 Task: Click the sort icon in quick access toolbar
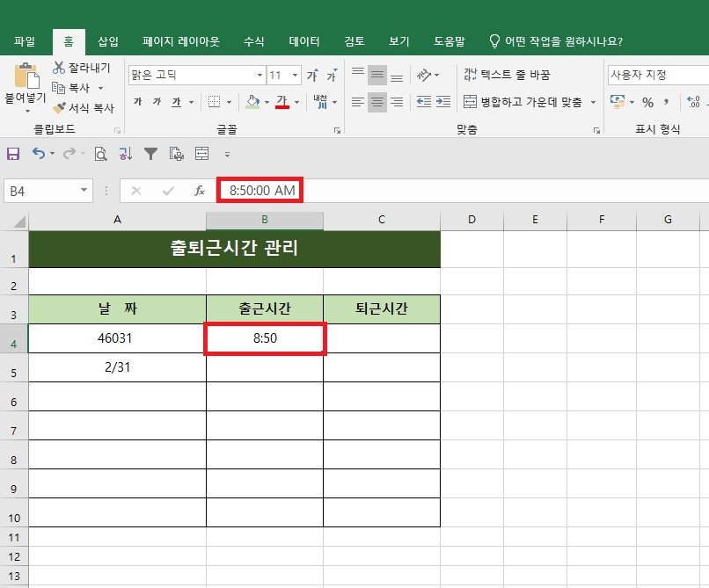click(x=125, y=154)
